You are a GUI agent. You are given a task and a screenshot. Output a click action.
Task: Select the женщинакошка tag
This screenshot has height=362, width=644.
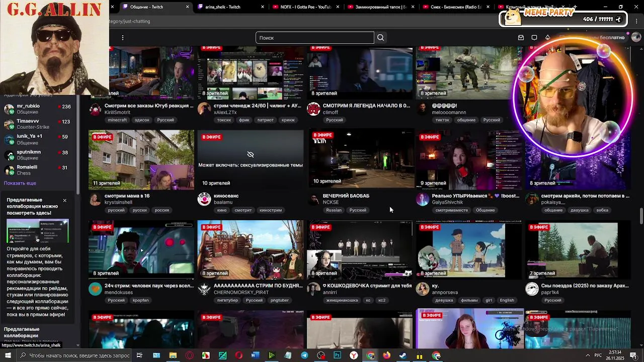pos(342,300)
